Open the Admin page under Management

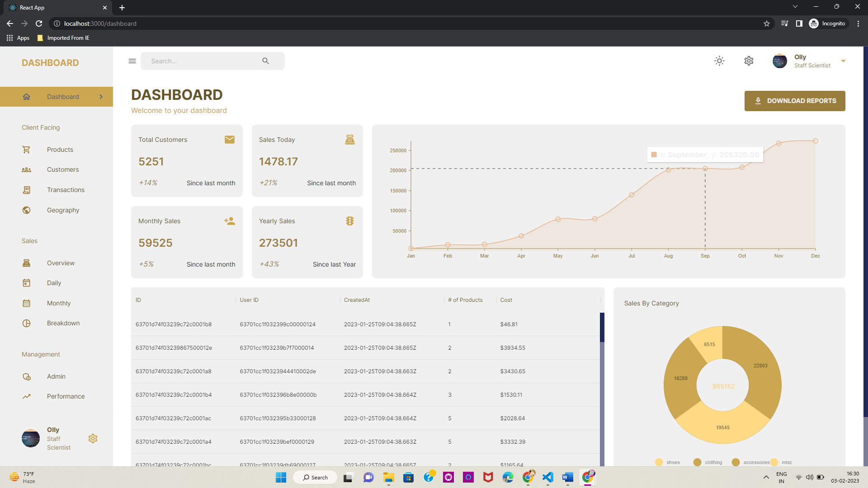56,376
